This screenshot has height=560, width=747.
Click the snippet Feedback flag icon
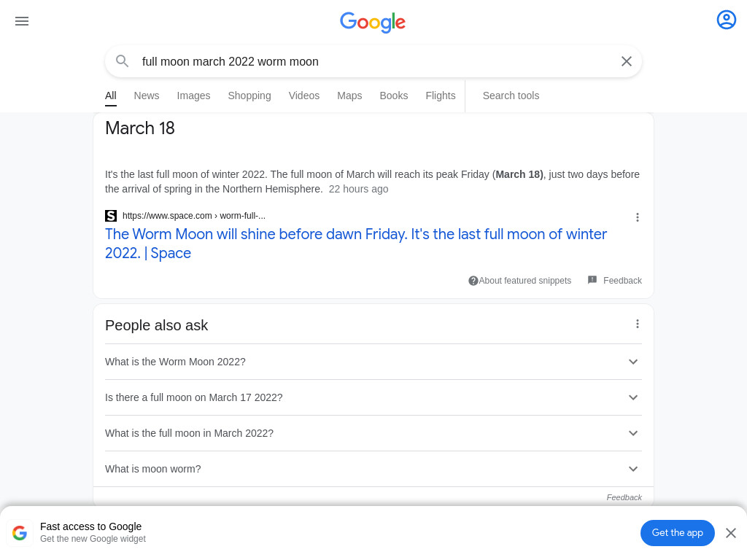[x=592, y=280]
